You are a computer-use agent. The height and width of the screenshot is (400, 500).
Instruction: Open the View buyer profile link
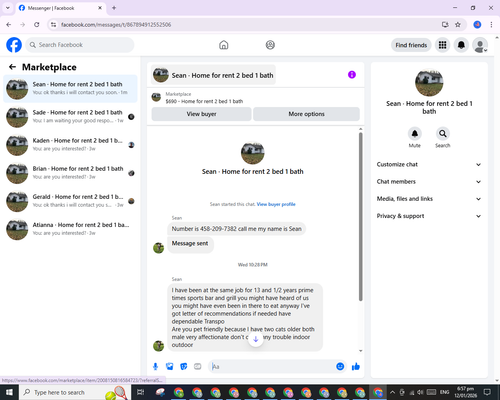(276, 204)
